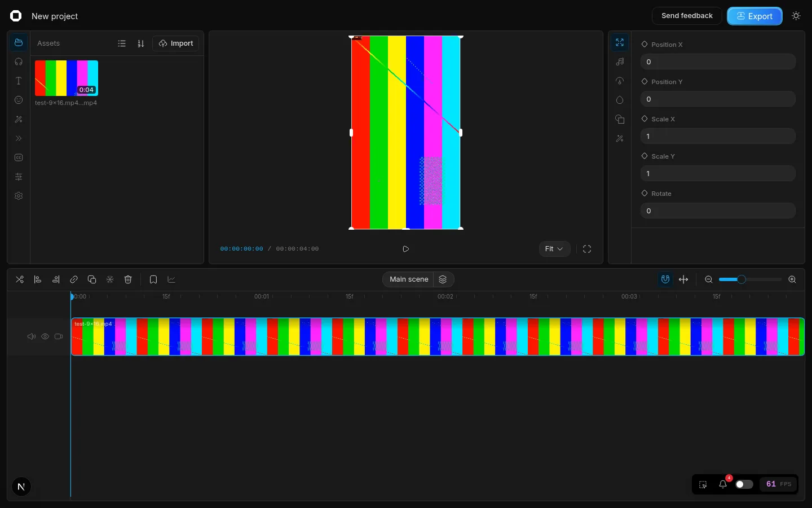The image size is (812, 508).
Task: Sort the assets list
Action: 141,43
